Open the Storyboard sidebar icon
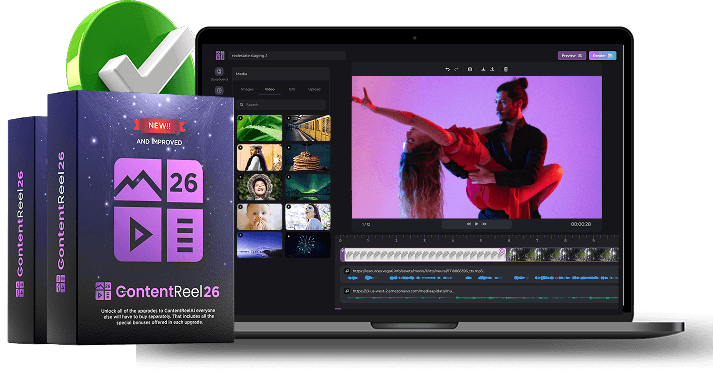The width and height of the screenshot is (713, 382). 219,71
